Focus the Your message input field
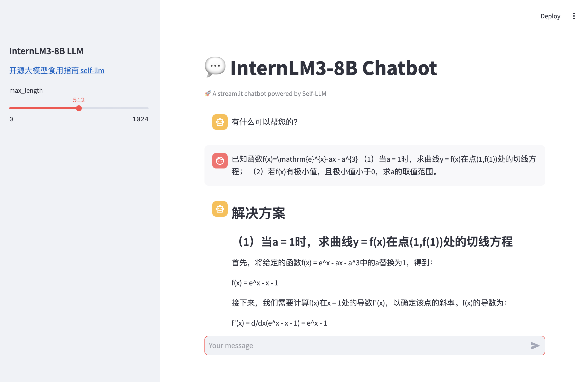The height and width of the screenshot is (382, 588). (x=366, y=345)
